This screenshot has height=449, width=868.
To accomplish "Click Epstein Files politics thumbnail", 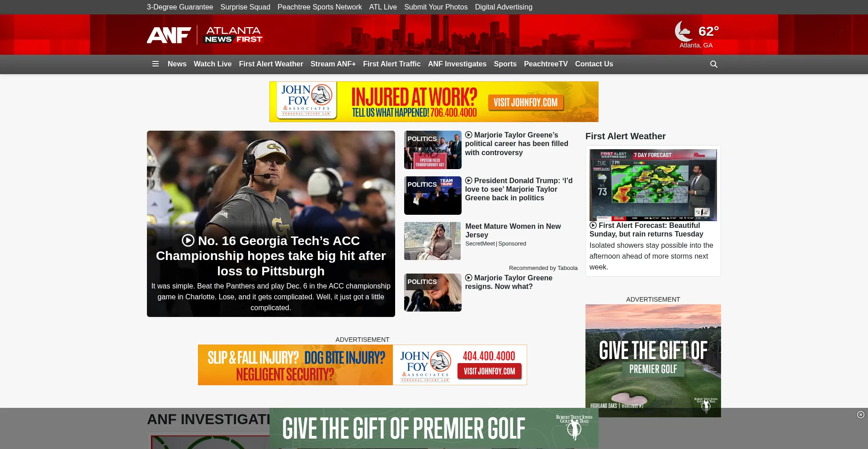I will tap(433, 150).
